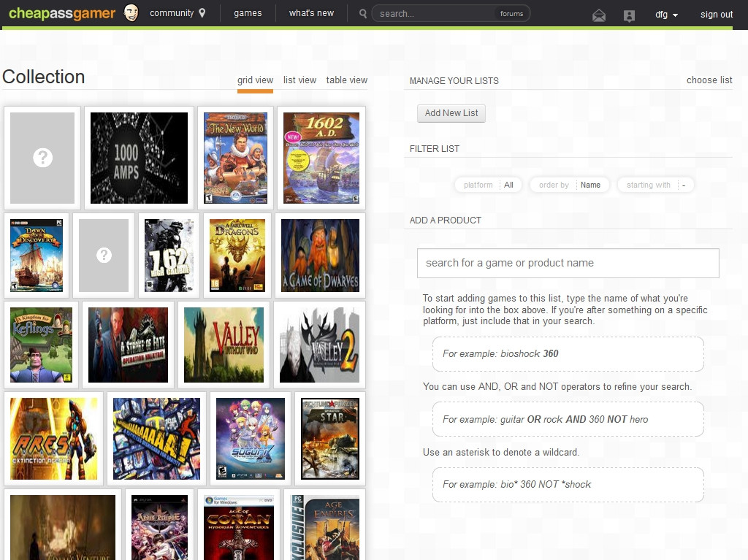748x560 pixels.
Task: Open the order by Name dropdown
Action: tap(570, 185)
